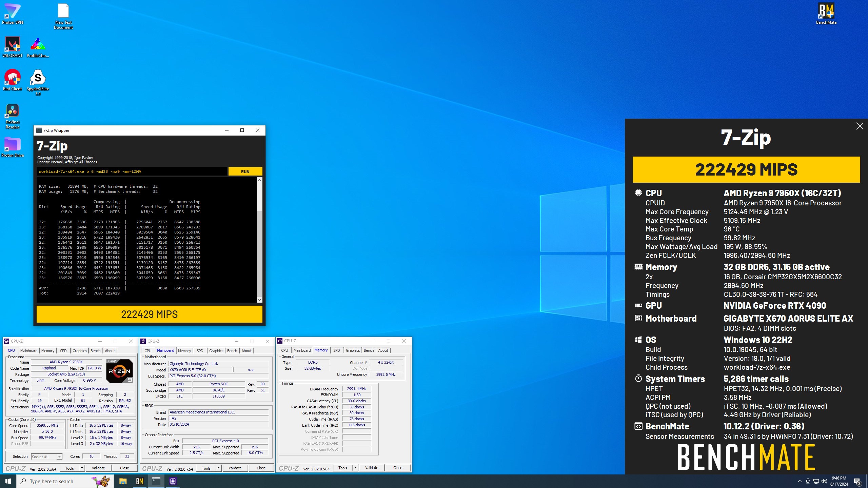The width and height of the screenshot is (868, 488).
Task: Switch to Mainboard tab in CPU-Z CPU window
Action: tap(29, 351)
